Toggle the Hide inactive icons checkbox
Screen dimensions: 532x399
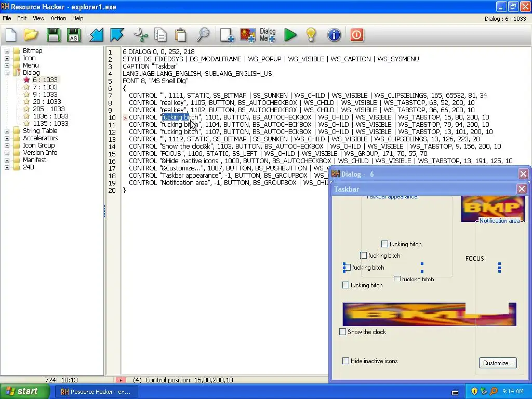(x=345, y=361)
